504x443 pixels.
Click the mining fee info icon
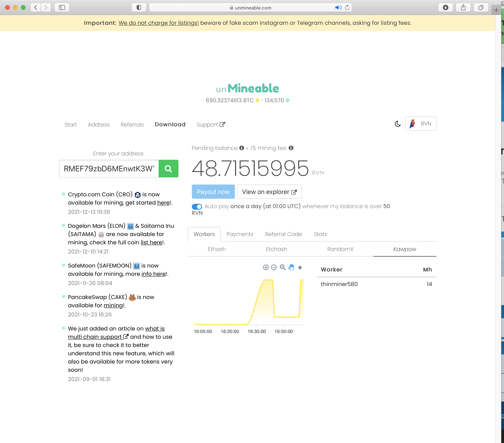click(x=291, y=148)
